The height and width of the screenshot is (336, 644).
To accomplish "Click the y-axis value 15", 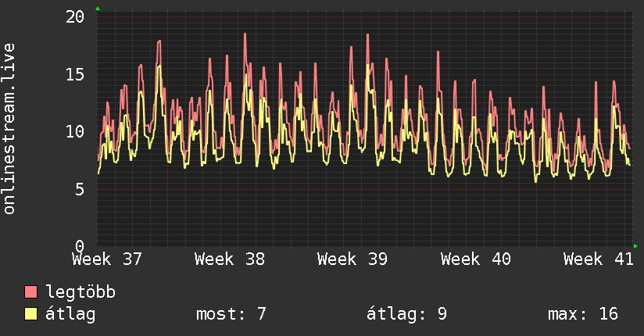I will click(75, 75).
